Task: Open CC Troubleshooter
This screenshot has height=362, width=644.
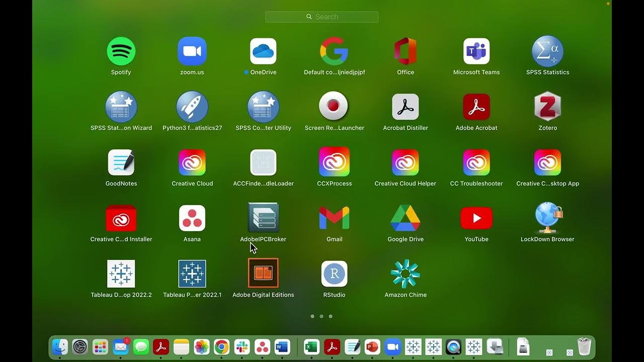Action: 476,162
